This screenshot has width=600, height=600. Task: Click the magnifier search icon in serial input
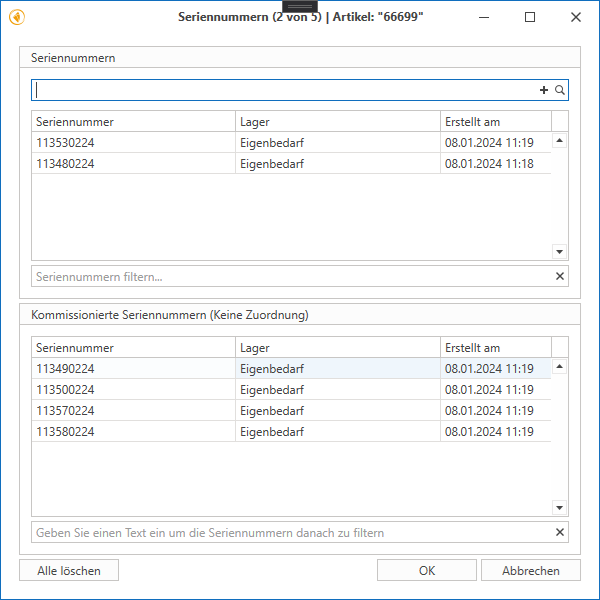tap(560, 90)
